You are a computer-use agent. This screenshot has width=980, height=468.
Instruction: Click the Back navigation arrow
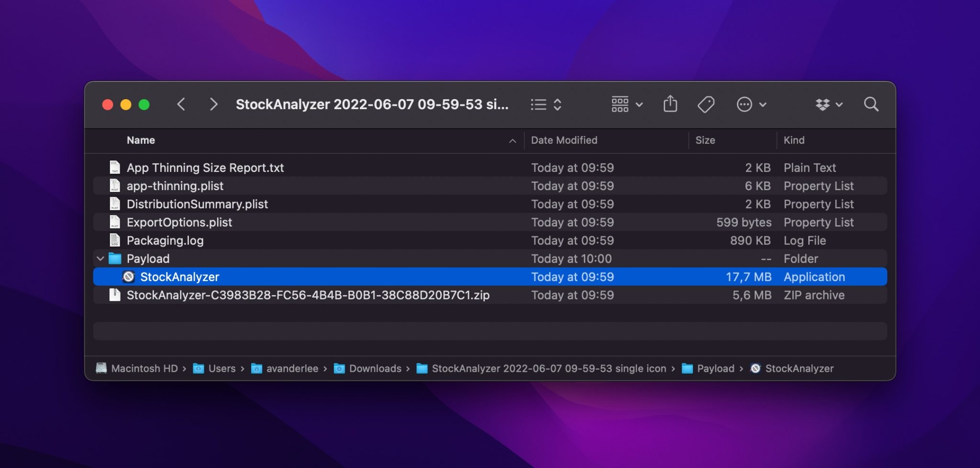181,104
